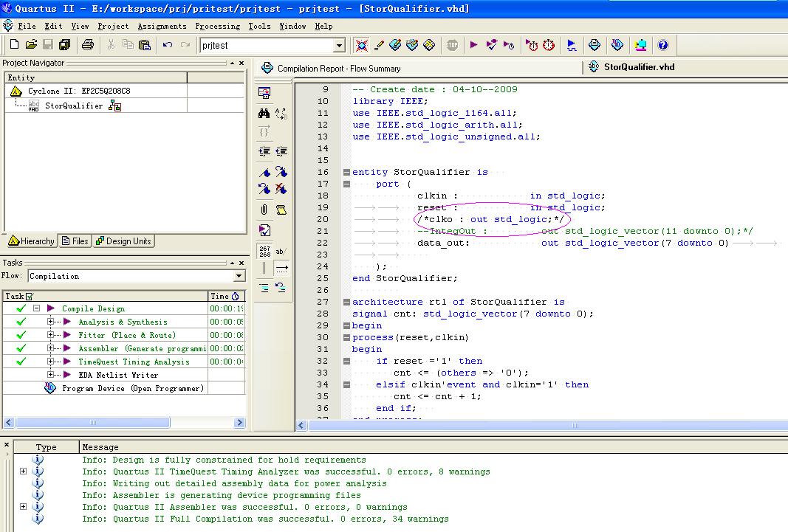The height and width of the screenshot is (532, 788).
Task: Click the Tasks panel scroll-right arrow
Action: pyautogui.click(x=240, y=423)
